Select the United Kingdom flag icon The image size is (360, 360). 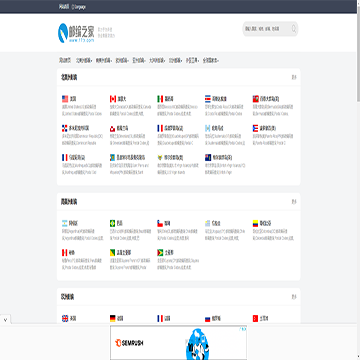[65, 319]
